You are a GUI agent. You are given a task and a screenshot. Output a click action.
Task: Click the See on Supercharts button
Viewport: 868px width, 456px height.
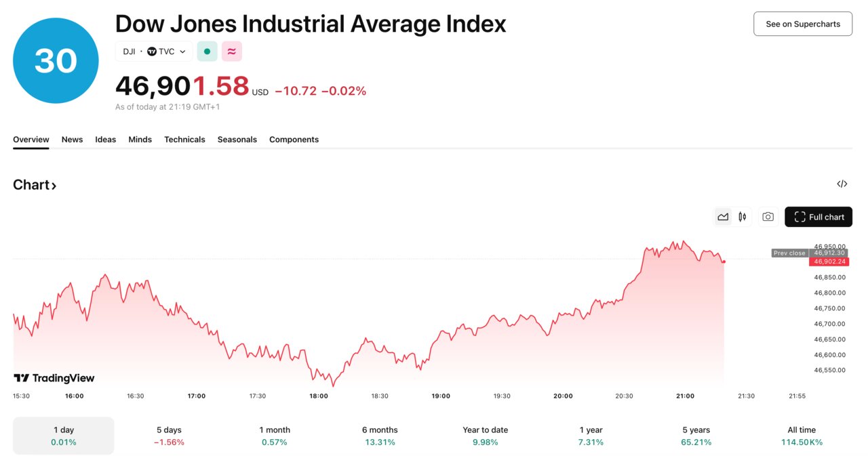tap(803, 23)
